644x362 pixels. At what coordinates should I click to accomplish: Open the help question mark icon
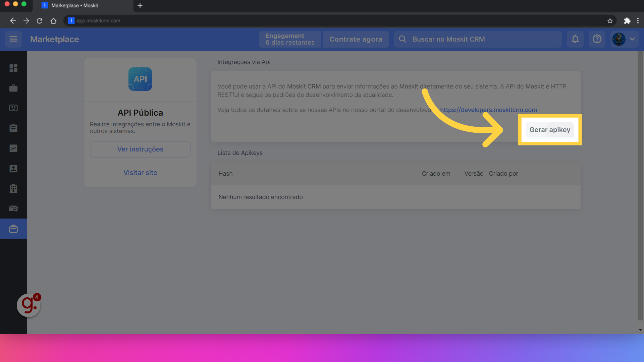(597, 39)
